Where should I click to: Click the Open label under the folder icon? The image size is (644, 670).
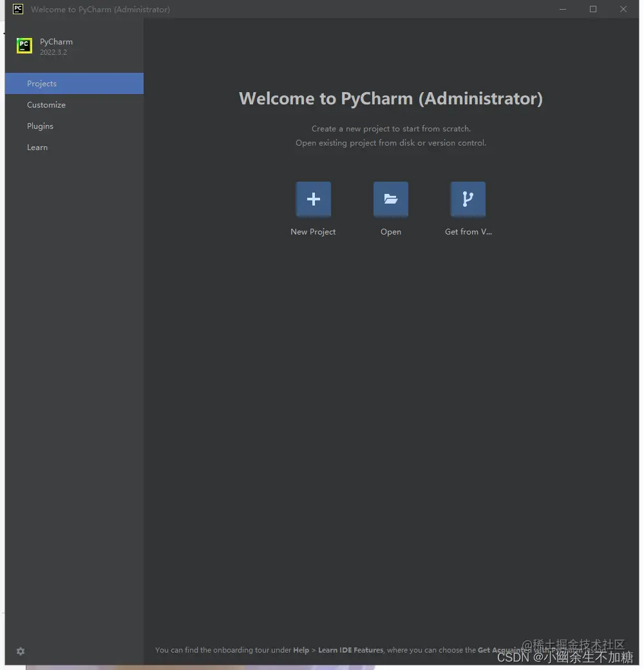391,232
